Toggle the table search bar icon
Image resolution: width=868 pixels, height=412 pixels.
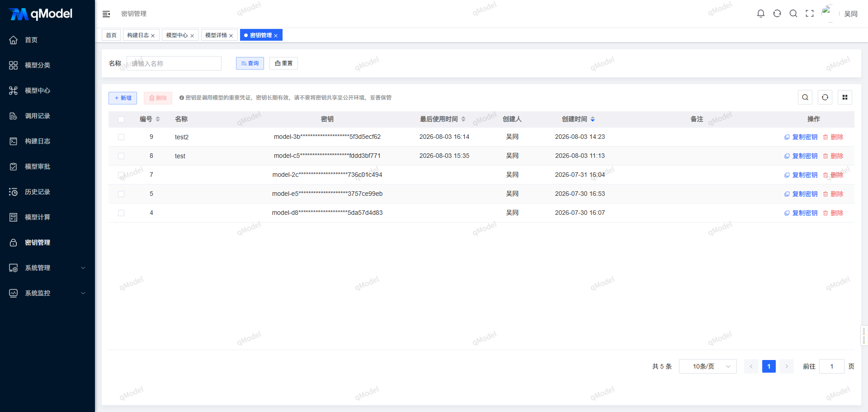pyautogui.click(x=805, y=97)
